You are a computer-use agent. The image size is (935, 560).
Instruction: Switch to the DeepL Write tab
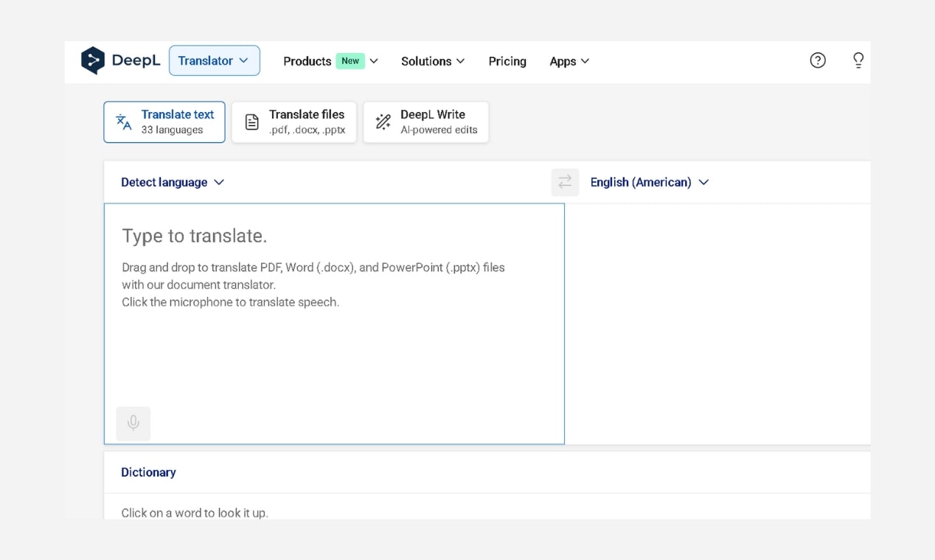[x=426, y=122]
